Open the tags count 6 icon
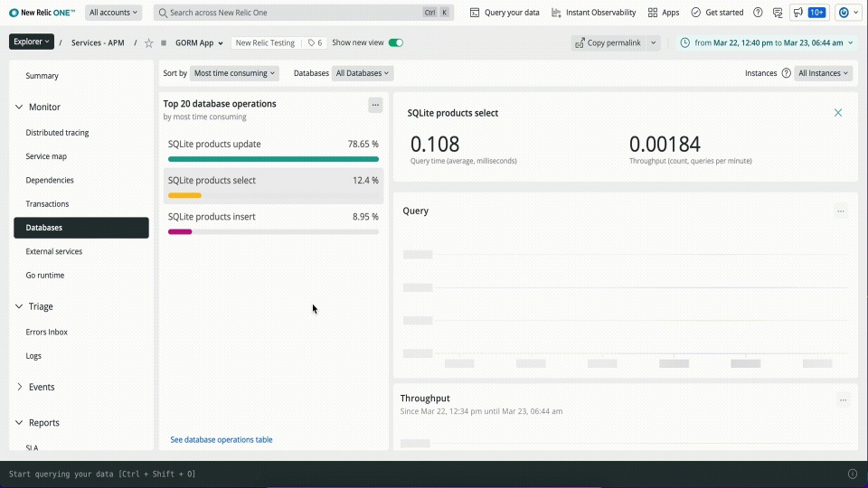Viewport: 868px width, 488px height. click(x=315, y=42)
